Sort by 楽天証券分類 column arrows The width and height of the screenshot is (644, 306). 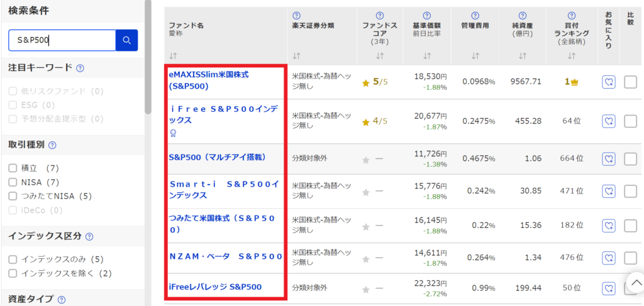coord(296,56)
